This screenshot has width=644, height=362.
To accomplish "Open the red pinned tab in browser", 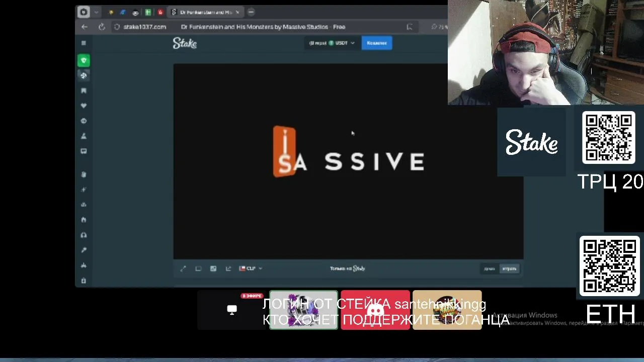I will point(160,12).
